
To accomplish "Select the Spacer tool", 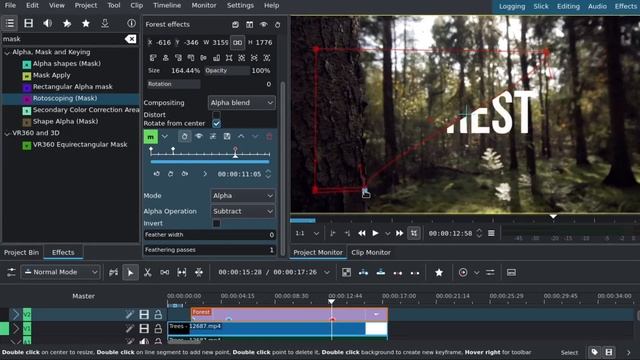I will coord(164,272).
